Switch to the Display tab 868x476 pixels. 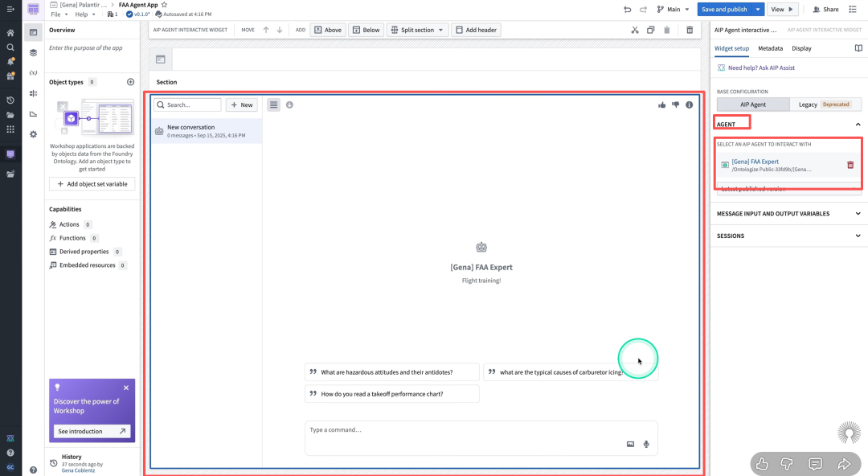(801, 48)
